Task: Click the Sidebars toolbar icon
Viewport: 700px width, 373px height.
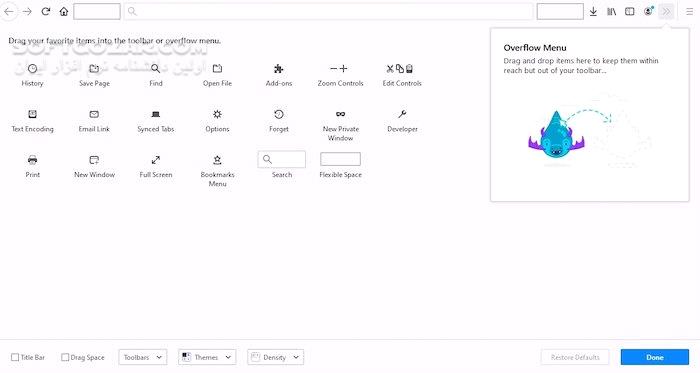Action: tap(629, 12)
